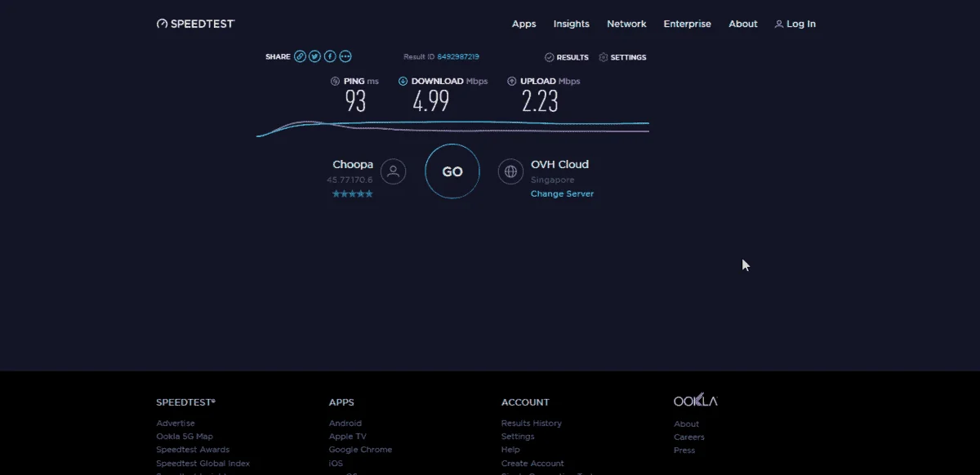Open the Ookla 5G Map link
The image size is (980, 475).
tap(185, 437)
